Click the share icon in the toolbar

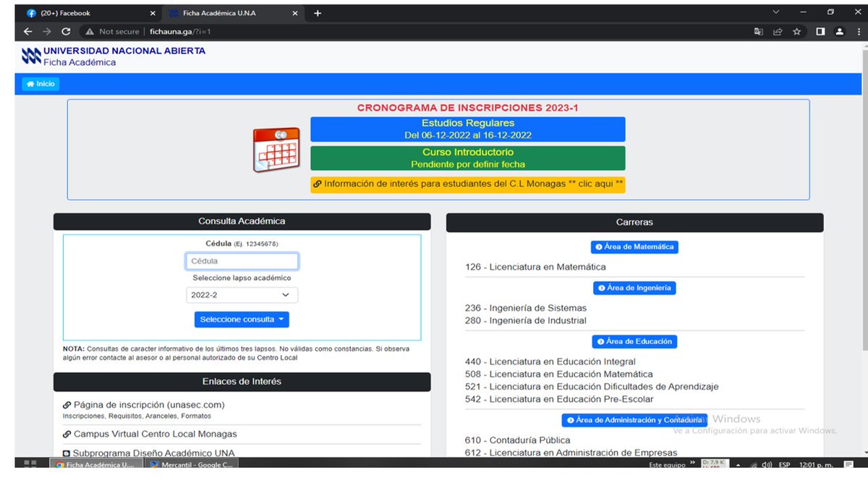[x=778, y=32]
